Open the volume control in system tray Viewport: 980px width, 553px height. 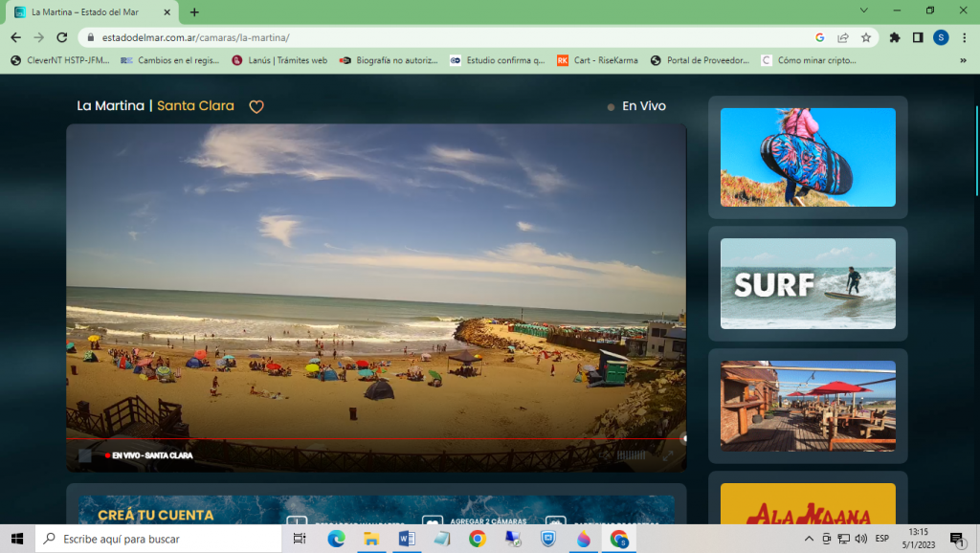point(861,539)
